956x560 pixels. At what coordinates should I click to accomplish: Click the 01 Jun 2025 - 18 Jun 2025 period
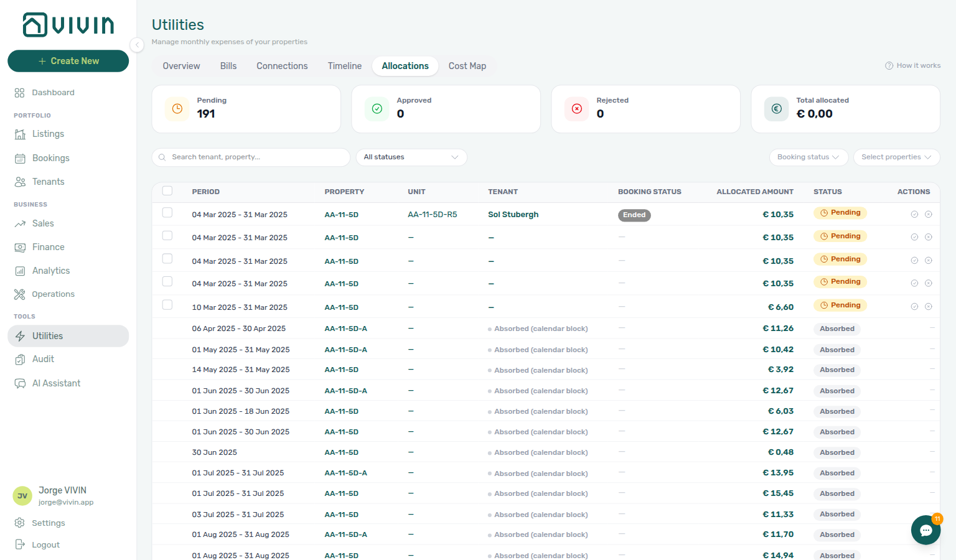coord(240,411)
